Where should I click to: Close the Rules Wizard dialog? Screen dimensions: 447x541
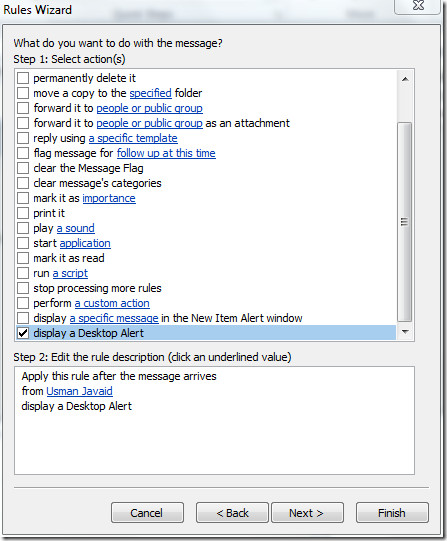pos(418,6)
